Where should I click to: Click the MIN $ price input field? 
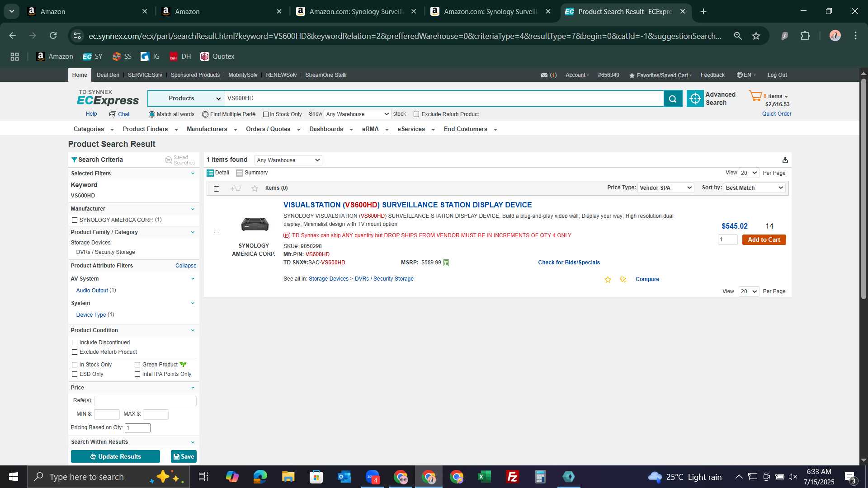point(107,414)
